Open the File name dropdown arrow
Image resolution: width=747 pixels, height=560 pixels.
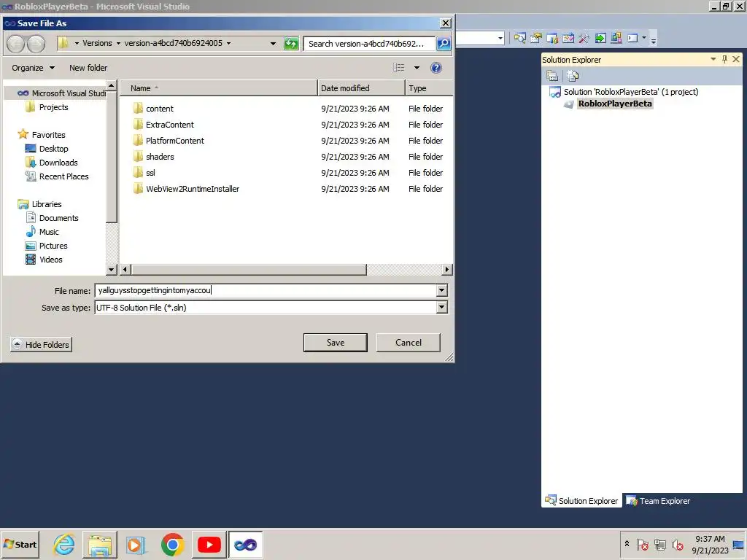coord(441,290)
